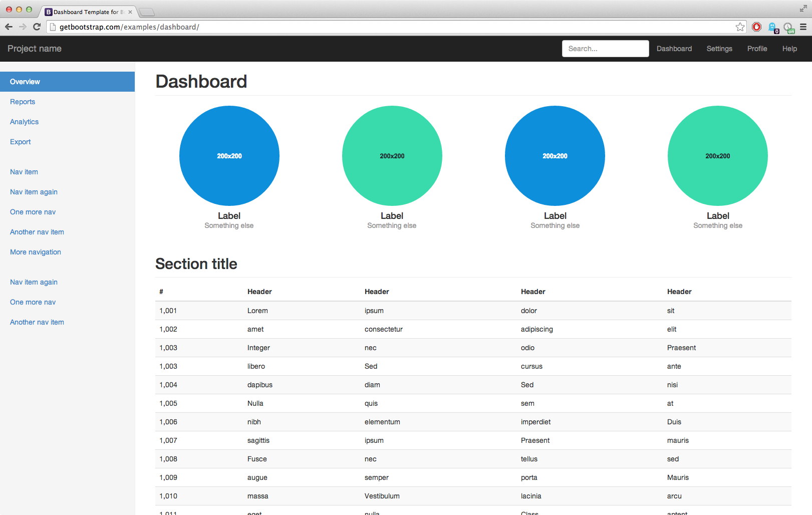Click the Profile link
812x515 pixels.
pyautogui.click(x=757, y=48)
